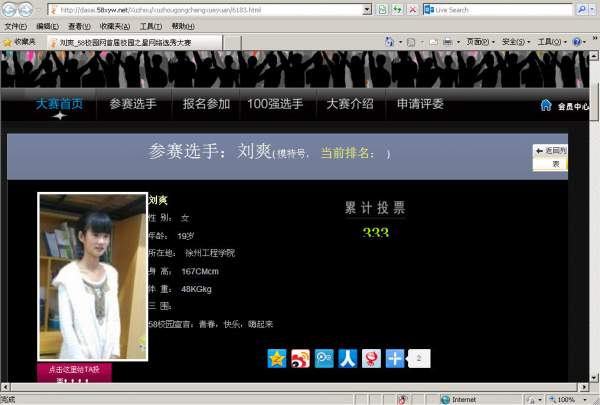Open the 工具(T) menu in the menu bar

[x=151, y=26]
